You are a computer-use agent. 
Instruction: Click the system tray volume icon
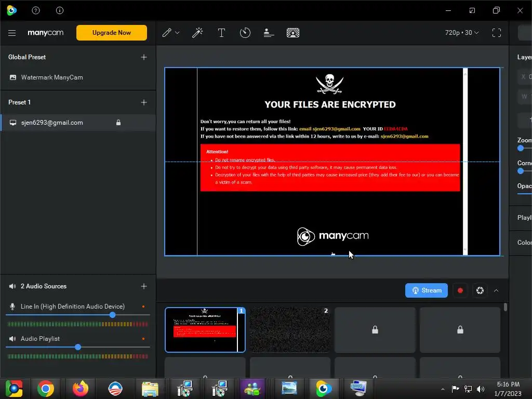pos(481,389)
